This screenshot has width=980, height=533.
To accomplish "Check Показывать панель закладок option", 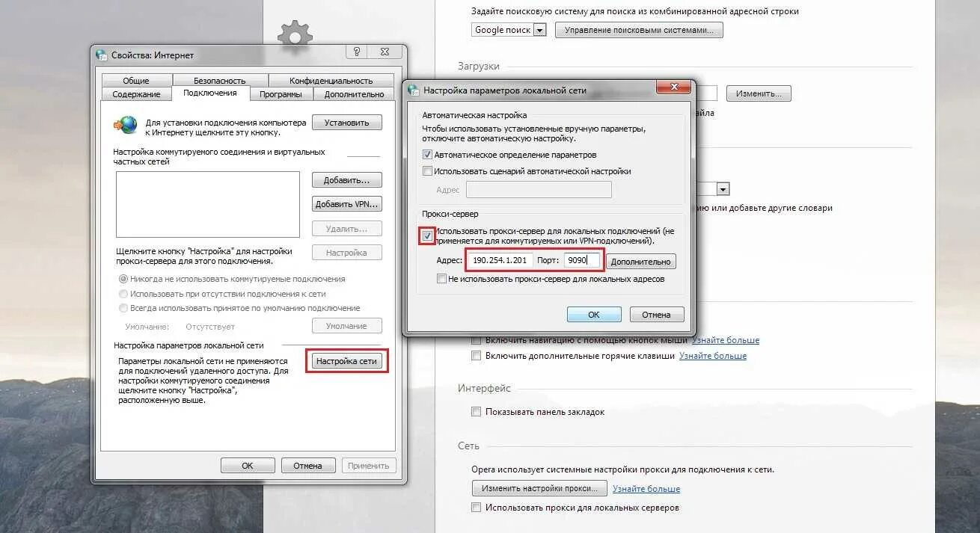I will [x=477, y=412].
